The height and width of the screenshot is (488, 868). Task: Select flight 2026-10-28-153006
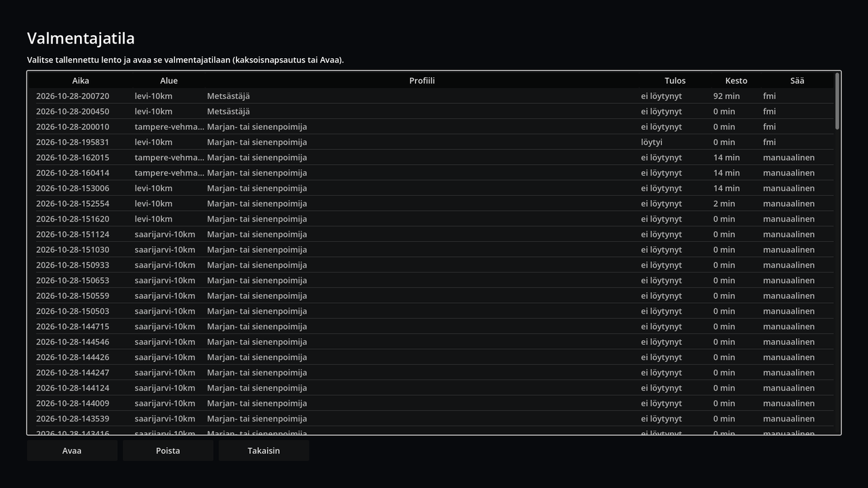click(435, 188)
